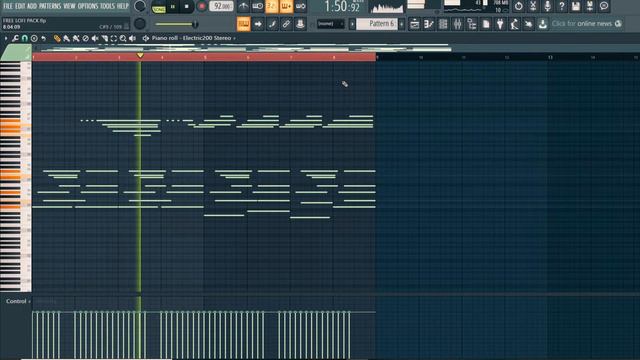Click the save project floppy icon
The height and width of the screenshot is (360, 640).
point(576,6)
